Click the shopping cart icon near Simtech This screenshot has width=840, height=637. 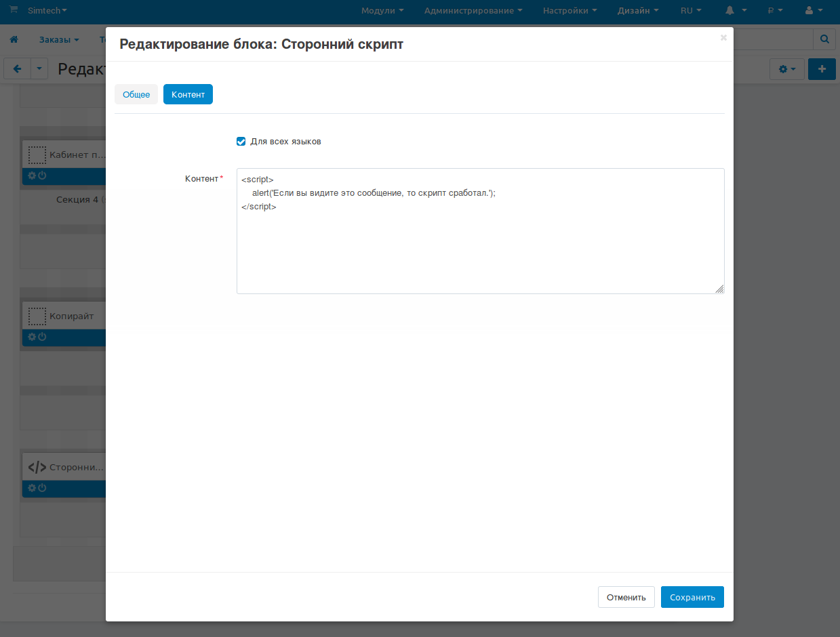tap(14, 10)
